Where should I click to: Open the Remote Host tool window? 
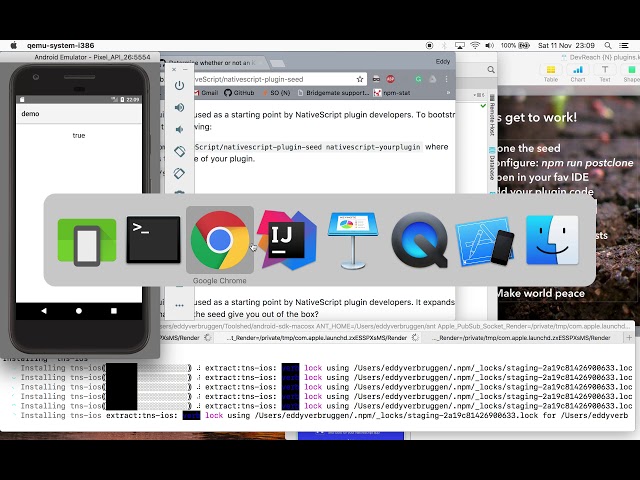492,116
